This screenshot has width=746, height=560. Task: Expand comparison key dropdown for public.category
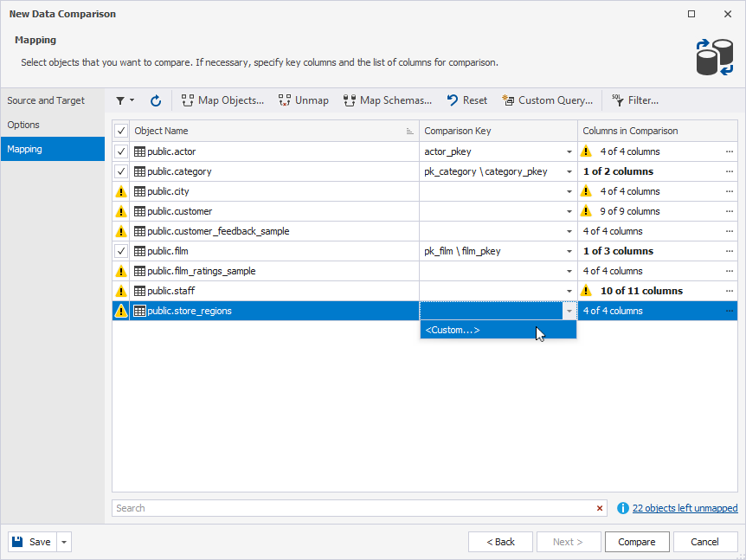pos(569,171)
